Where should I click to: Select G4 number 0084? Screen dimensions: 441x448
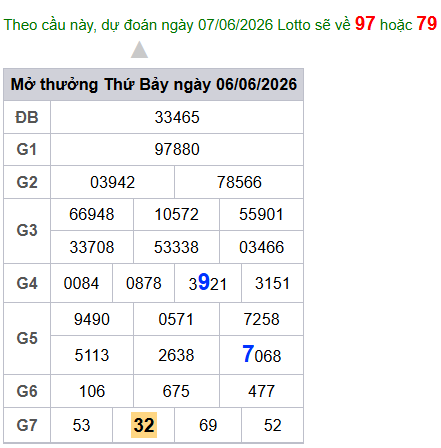81,283
